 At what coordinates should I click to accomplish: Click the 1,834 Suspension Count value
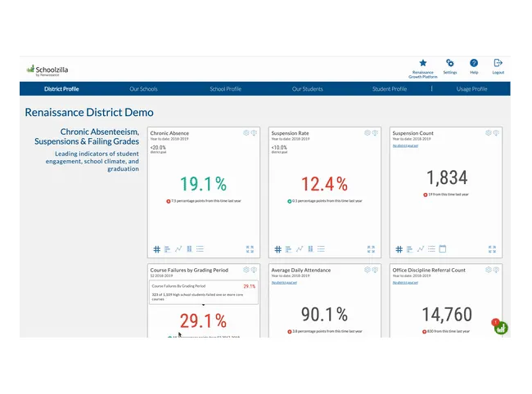[x=447, y=178]
